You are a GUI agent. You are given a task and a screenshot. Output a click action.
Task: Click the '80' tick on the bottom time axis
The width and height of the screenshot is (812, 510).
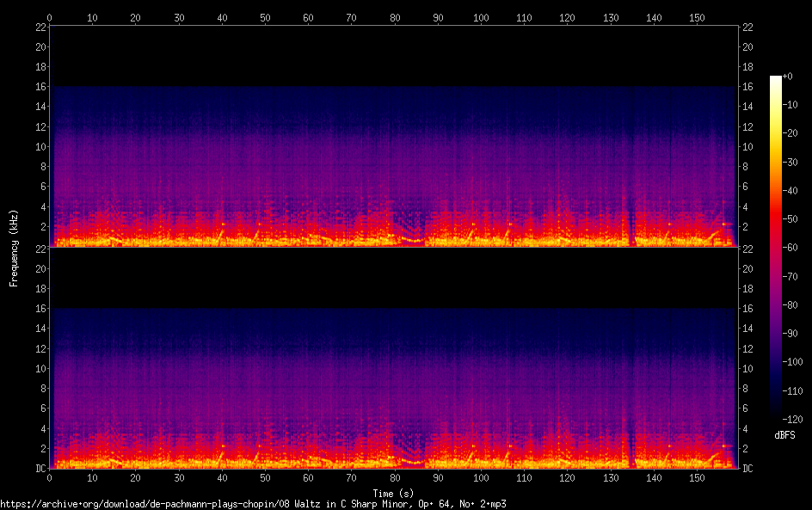click(x=395, y=478)
